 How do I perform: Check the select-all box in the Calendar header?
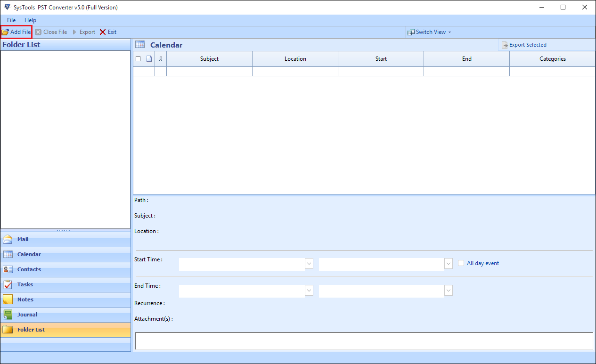click(138, 58)
